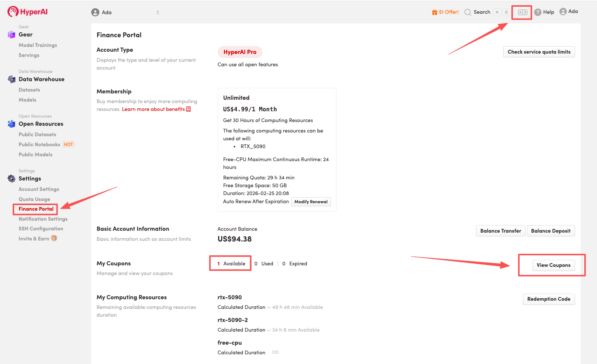
Task: Click the Search magnifier icon
Action: tap(468, 12)
